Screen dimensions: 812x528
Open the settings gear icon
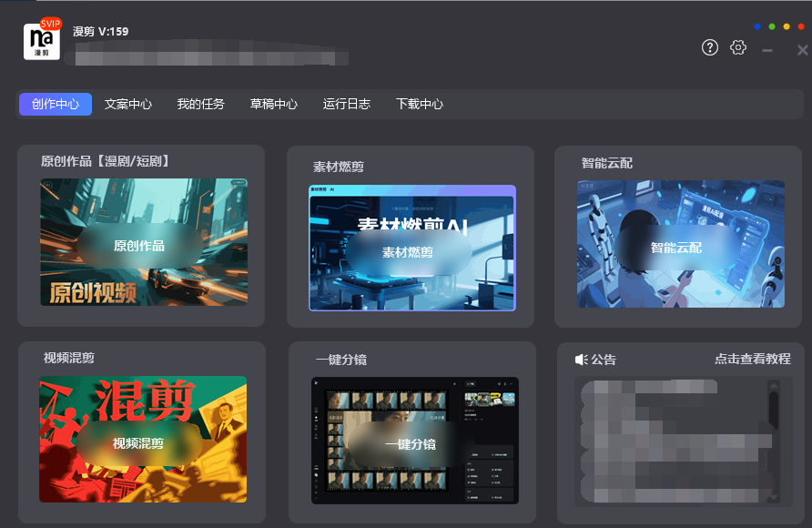coord(738,47)
